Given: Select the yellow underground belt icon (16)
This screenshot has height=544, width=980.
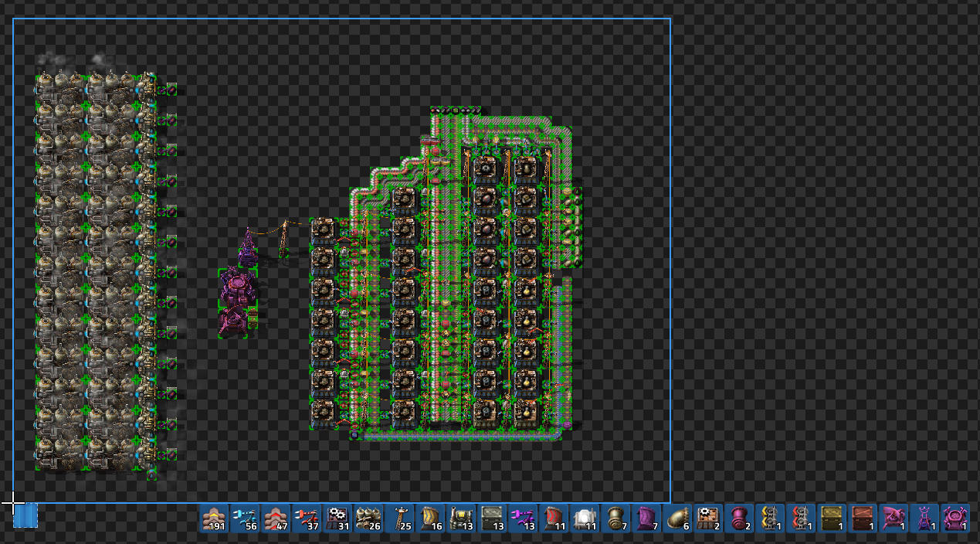Looking at the screenshot, I should coord(429,518).
